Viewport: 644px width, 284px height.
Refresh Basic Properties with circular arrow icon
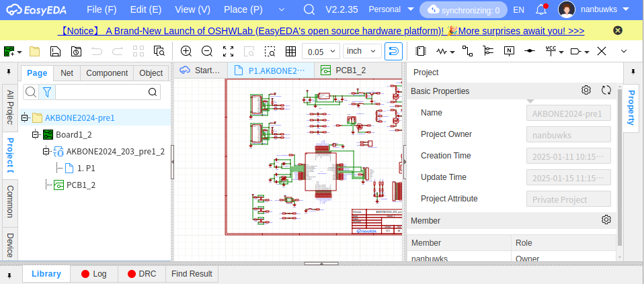coord(606,90)
